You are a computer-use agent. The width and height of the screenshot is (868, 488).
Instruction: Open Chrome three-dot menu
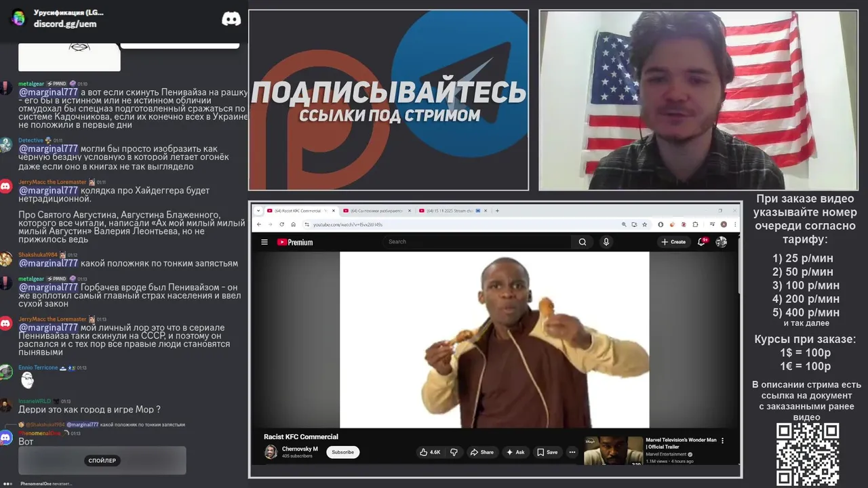pyautogui.click(x=735, y=224)
